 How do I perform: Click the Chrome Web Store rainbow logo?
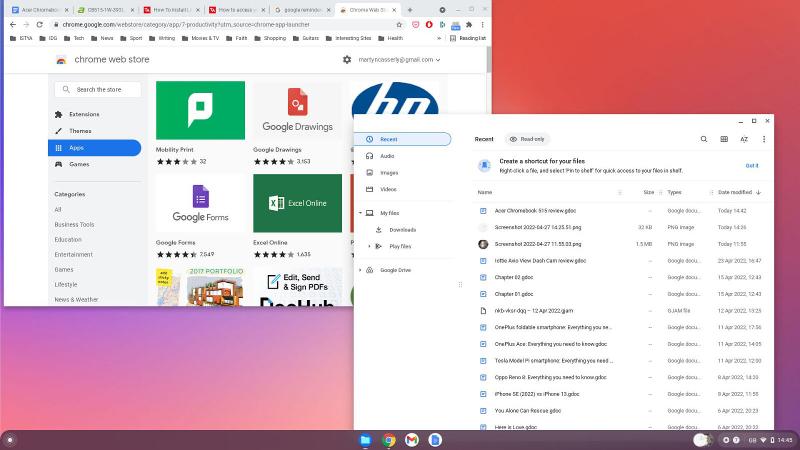[61, 60]
